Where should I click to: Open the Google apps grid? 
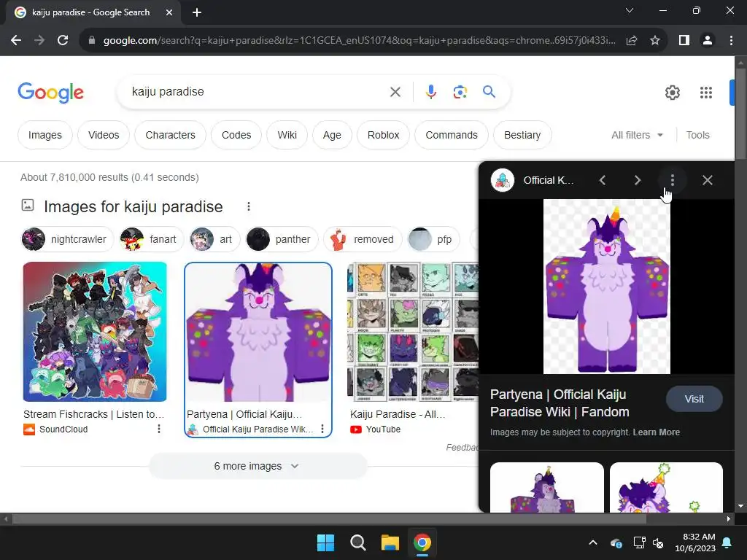coord(706,93)
